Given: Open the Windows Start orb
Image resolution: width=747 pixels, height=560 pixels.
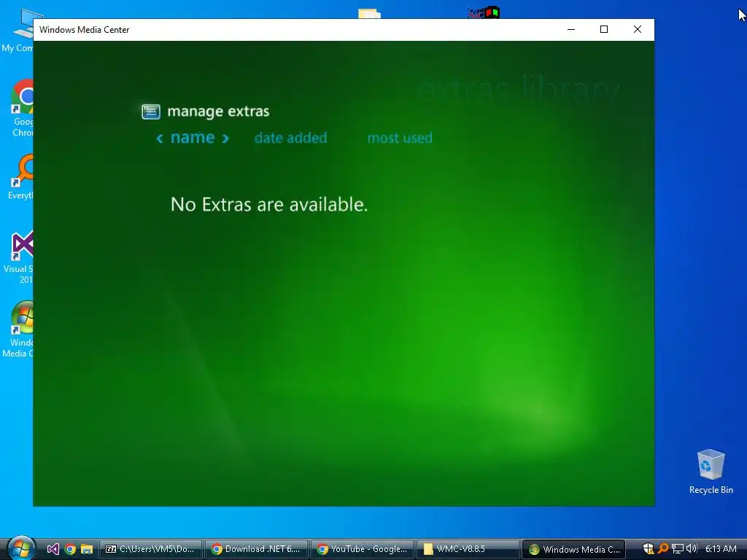Looking at the screenshot, I should [x=20, y=548].
